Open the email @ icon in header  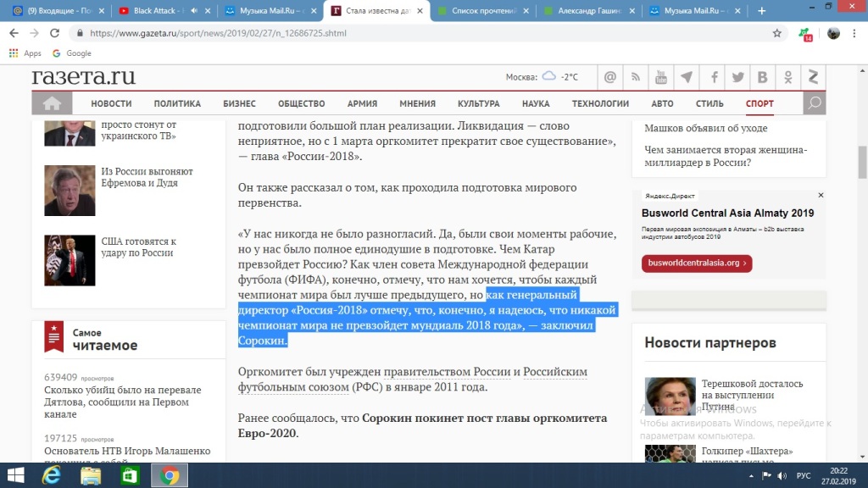(610, 77)
